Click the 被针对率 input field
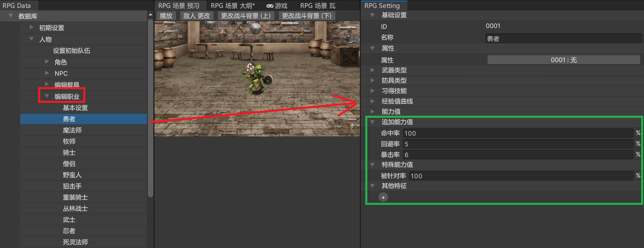Image resolution: width=644 pixels, height=248 pixels. click(x=521, y=175)
